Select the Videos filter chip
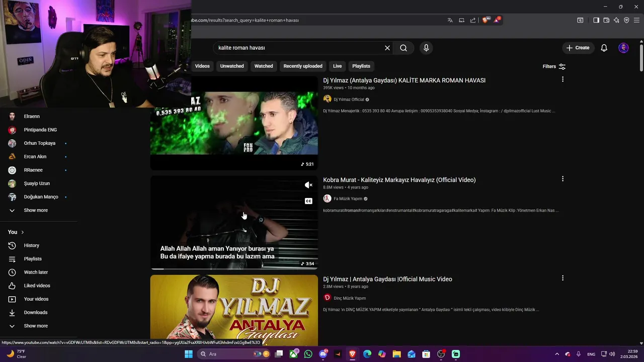Image resolution: width=644 pixels, height=362 pixels. coord(202,66)
